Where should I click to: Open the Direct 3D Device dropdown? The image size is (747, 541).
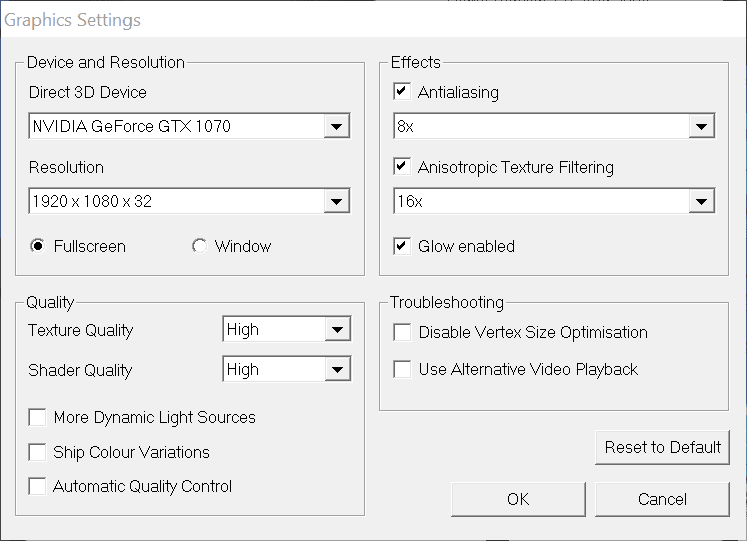click(x=337, y=127)
